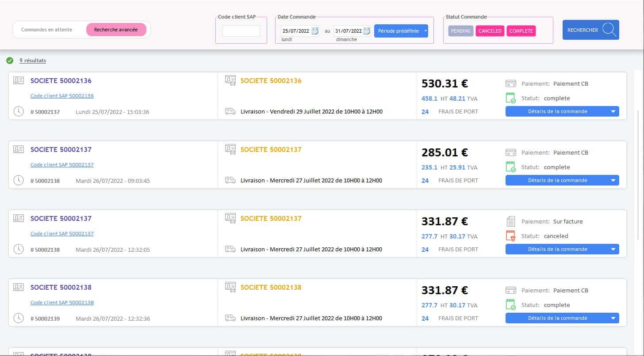The height and width of the screenshot is (356, 644).
Task: Click the green status check icon beside complete
Action: point(511,98)
